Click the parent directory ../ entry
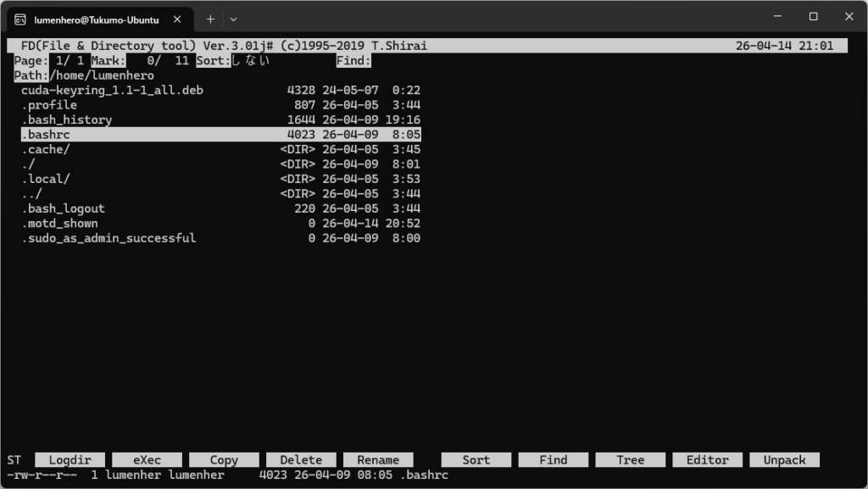Viewport: 868px width, 489px height. coord(32,194)
